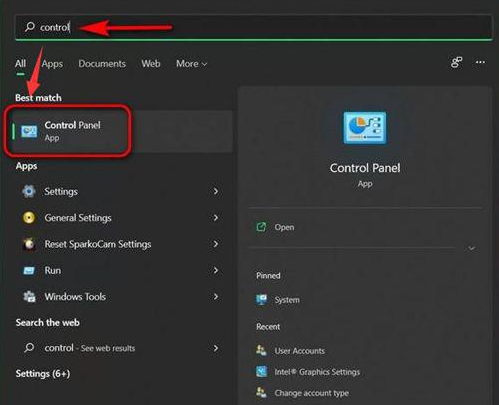
Task: Switch to the Documents filter tab
Action: click(102, 64)
